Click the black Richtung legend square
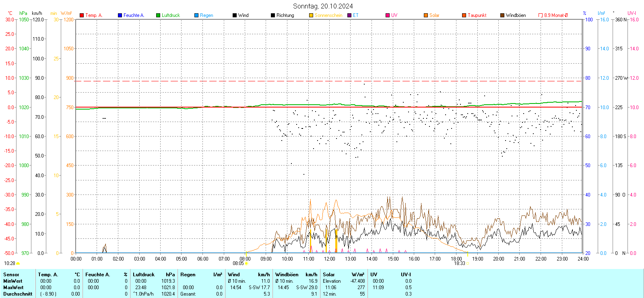The width and height of the screenshot is (644, 298). tap(273, 15)
